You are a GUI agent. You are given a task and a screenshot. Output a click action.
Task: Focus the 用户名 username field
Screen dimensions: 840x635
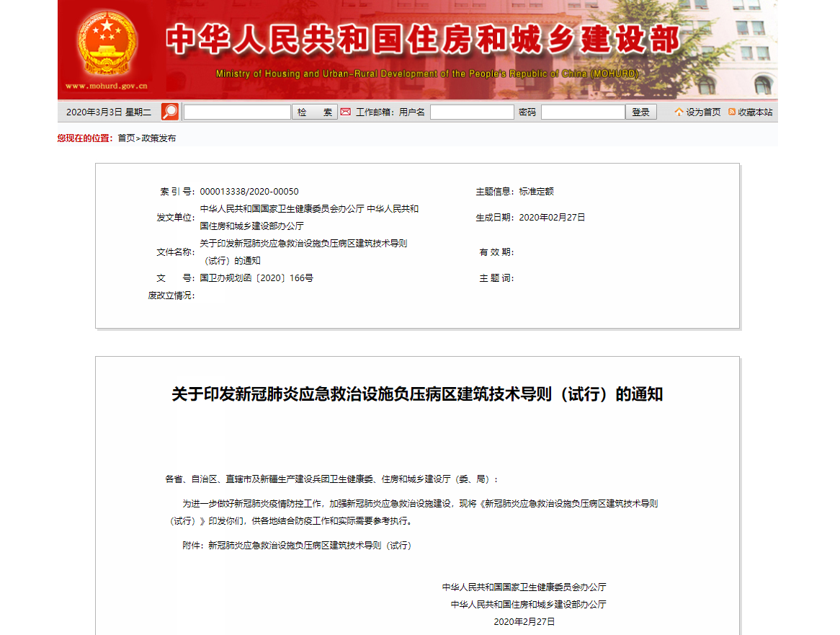(x=472, y=112)
